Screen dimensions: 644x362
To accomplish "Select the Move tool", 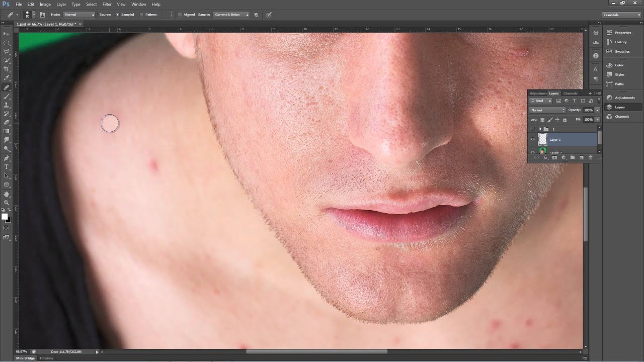I will (x=7, y=34).
